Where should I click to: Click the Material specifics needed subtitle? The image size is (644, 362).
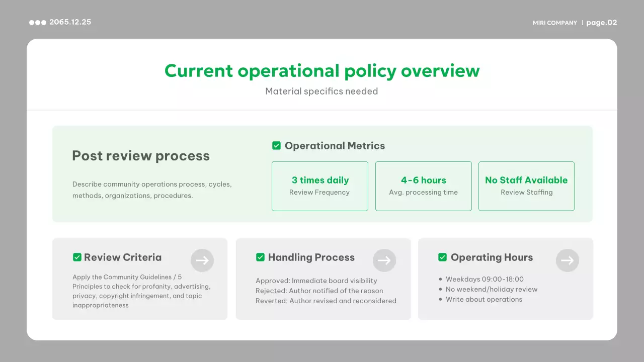coord(321,92)
